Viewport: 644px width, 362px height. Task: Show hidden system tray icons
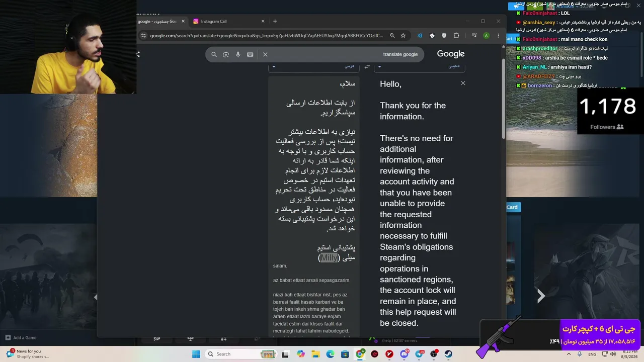coord(568,354)
